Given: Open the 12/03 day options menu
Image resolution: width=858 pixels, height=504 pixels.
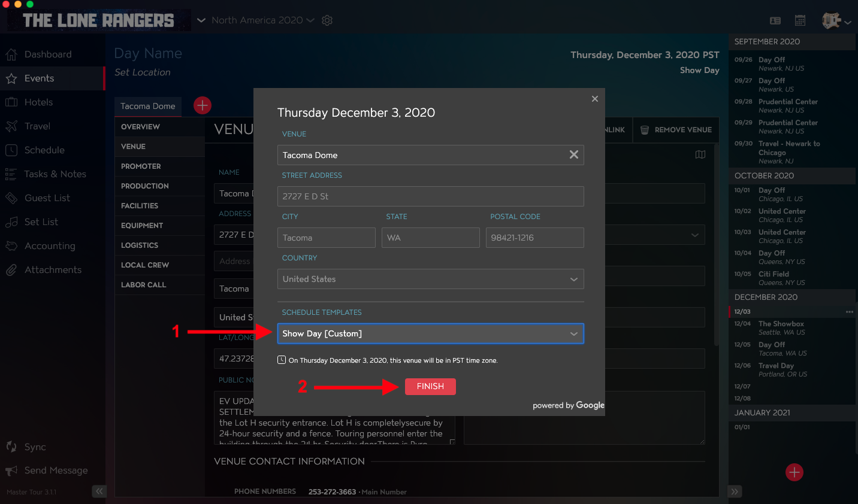Looking at the screenshot, I should (850, 312).
